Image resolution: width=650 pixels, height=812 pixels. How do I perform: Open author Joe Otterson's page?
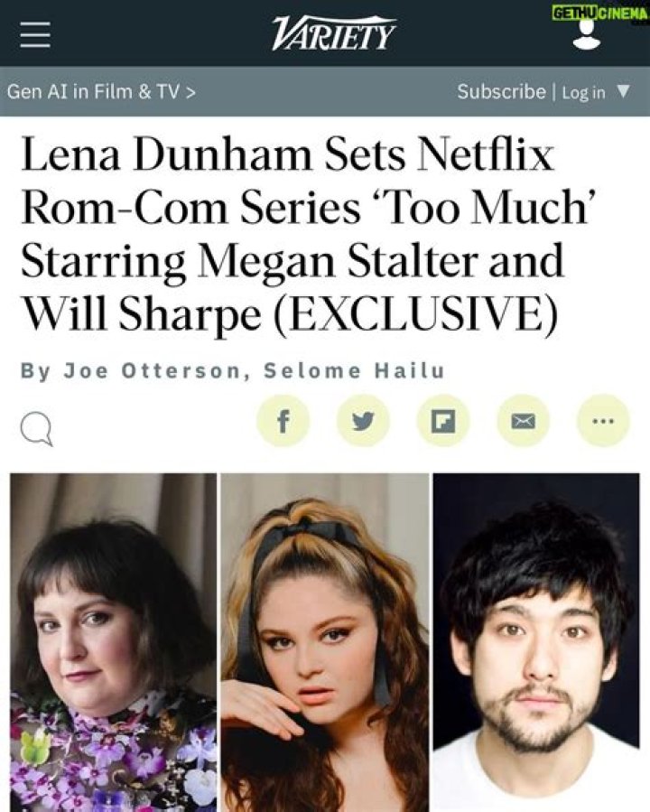[x=153, y=371]
